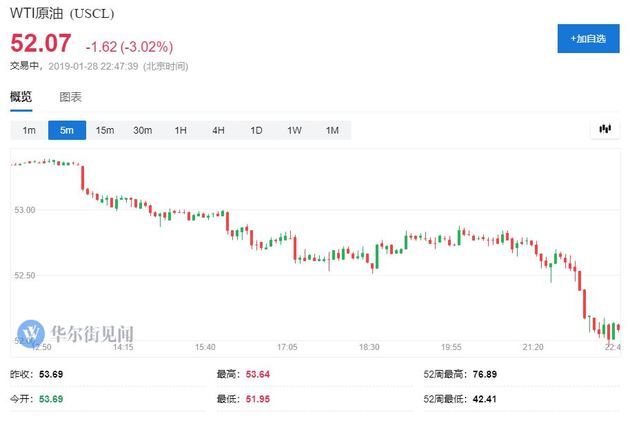630x421 pixels.
Task: Select the 1W weekly interval
Action: coord(294,130)
